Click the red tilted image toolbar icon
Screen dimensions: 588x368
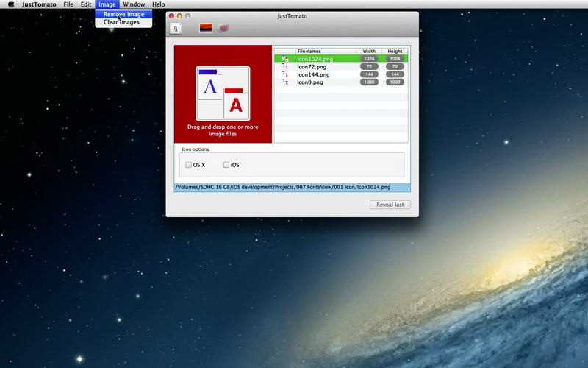(x=223, y=28)
